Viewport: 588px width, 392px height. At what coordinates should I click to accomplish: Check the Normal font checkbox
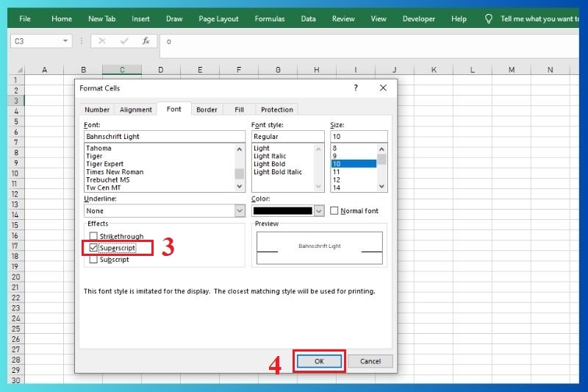click(x=334, y=211)
